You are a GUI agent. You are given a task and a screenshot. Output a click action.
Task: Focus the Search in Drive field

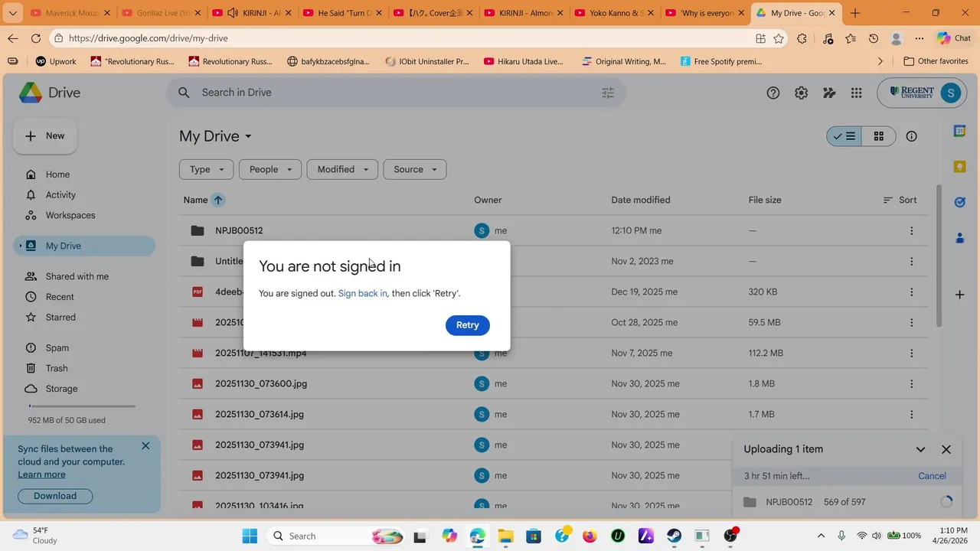tap(396, 93)
